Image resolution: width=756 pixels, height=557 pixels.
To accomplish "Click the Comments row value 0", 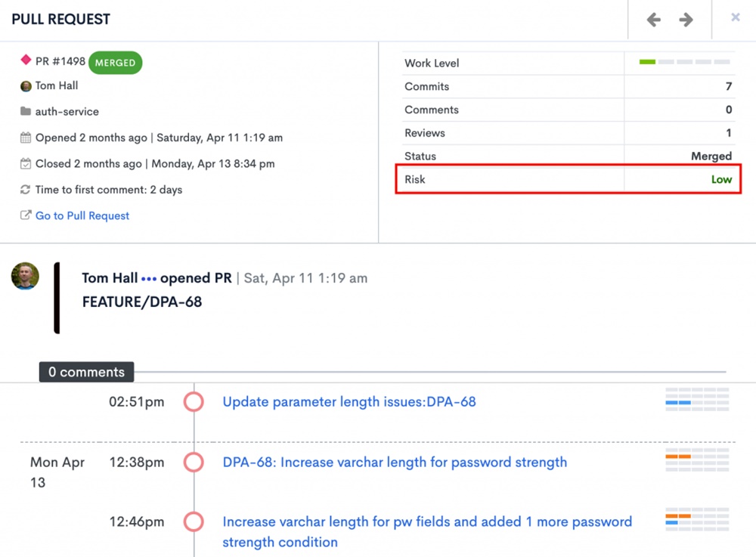I will tap(729, 110).
